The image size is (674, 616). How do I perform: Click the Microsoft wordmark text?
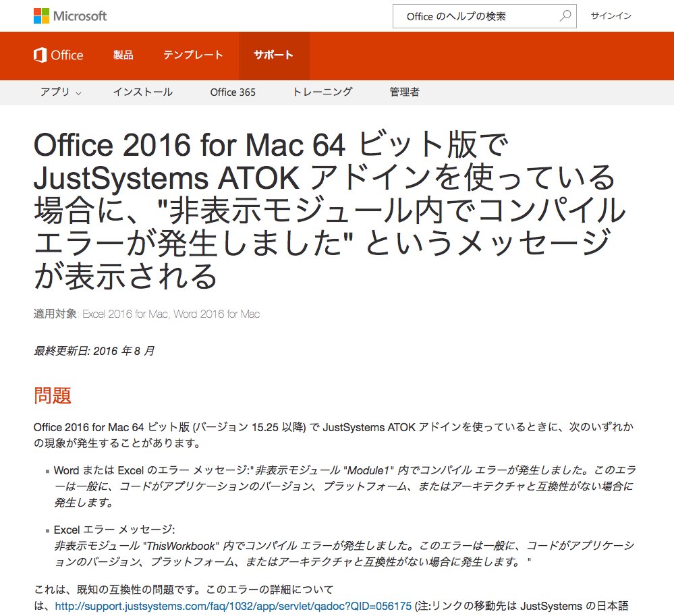tap(80, 16)
